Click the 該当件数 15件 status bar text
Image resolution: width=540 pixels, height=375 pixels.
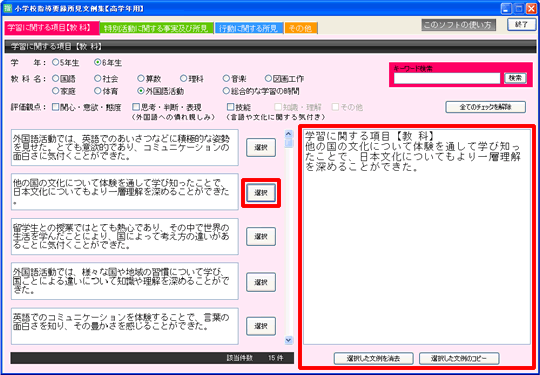[255, 358]
